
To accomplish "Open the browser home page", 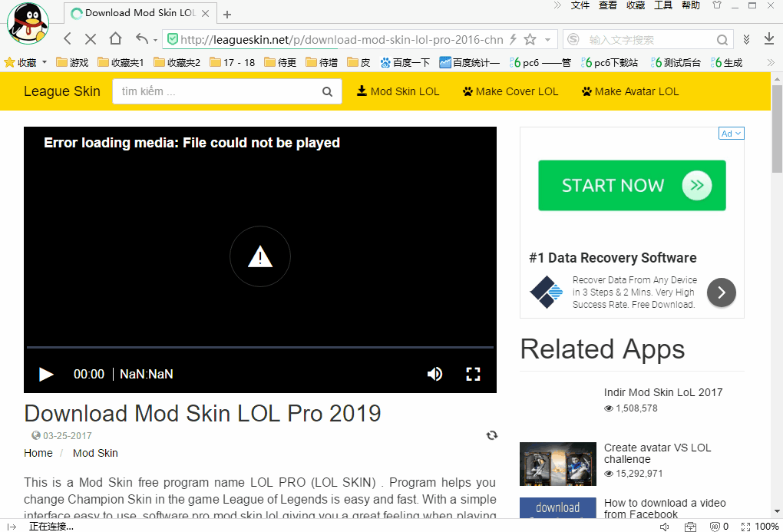I will pyautogui.click(x=115, y=38).
